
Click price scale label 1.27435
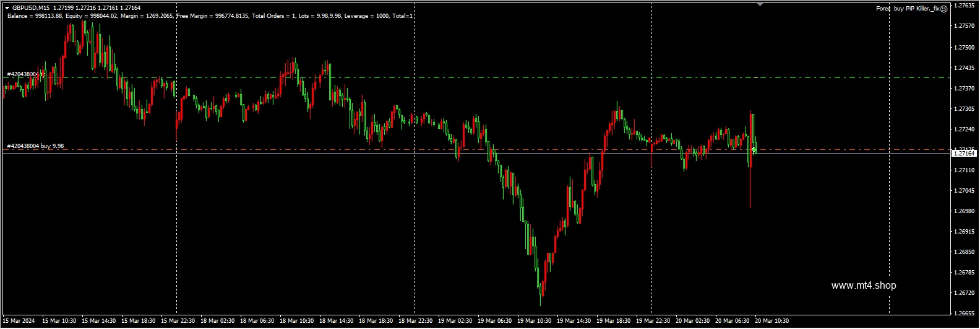[965, 68]
